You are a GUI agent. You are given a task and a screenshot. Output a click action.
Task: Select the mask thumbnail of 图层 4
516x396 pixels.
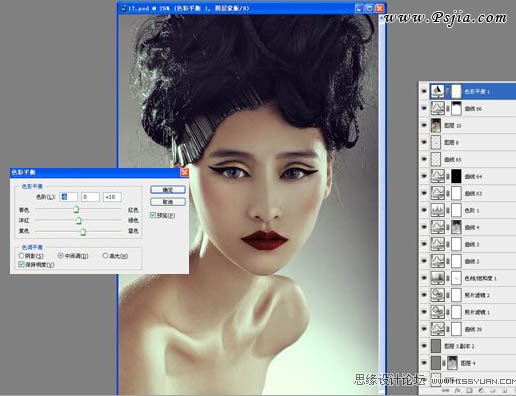pyautogui.click(x=452, y=363)
